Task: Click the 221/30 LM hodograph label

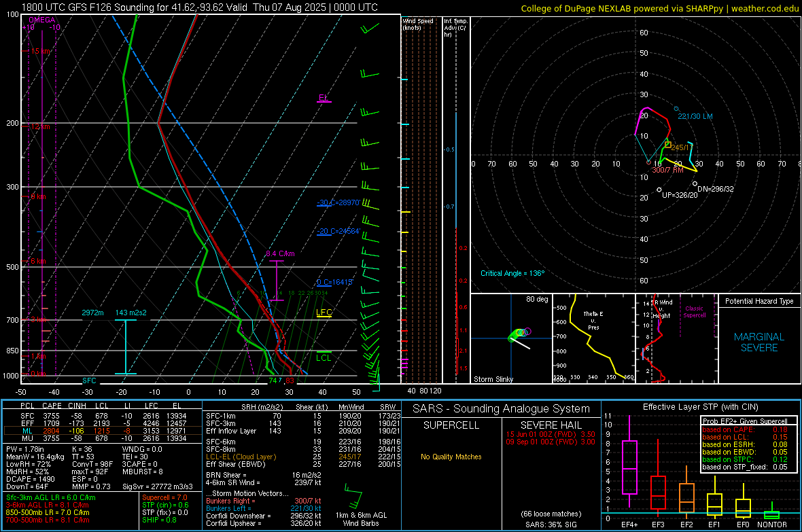Action: 695,117
